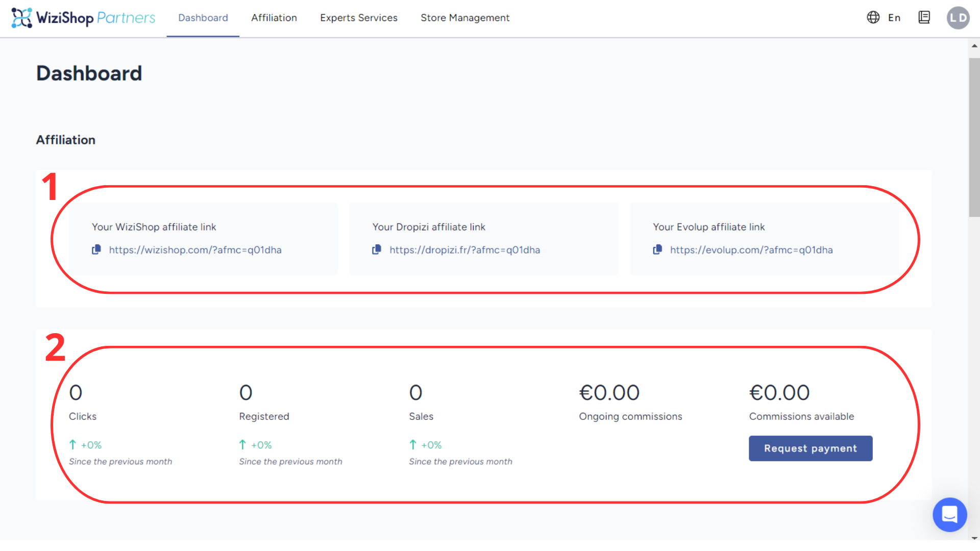The height and width of the screenshot is (551, 980).
Task: Open the documentation book icon
Action: pyautogui.click(x=924, y=17)
